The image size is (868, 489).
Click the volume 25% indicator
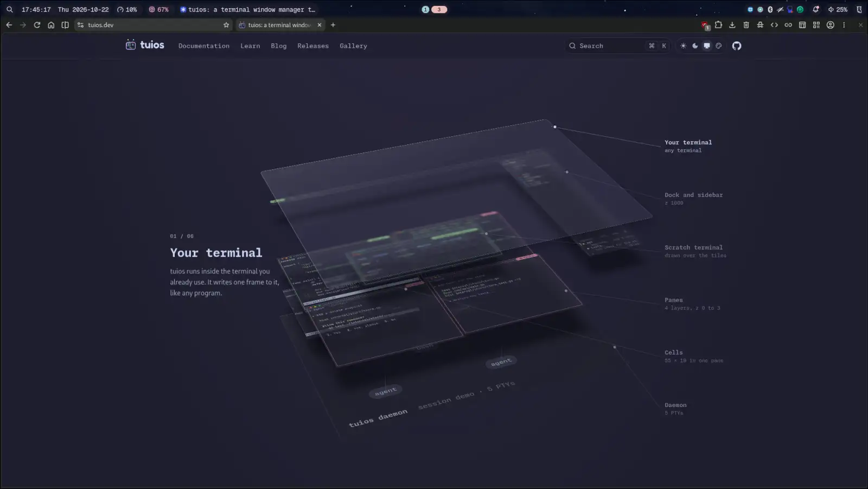838,9
